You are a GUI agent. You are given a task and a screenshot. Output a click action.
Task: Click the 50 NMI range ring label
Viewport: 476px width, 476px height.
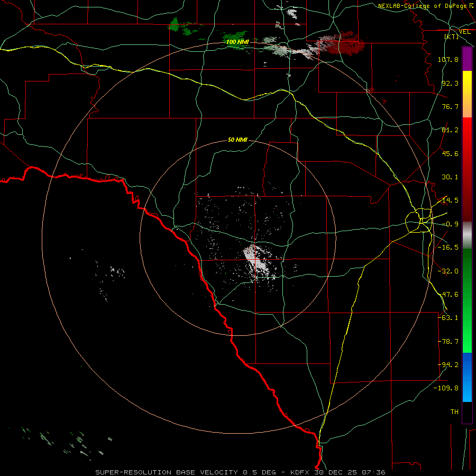[x=237, y=140]
